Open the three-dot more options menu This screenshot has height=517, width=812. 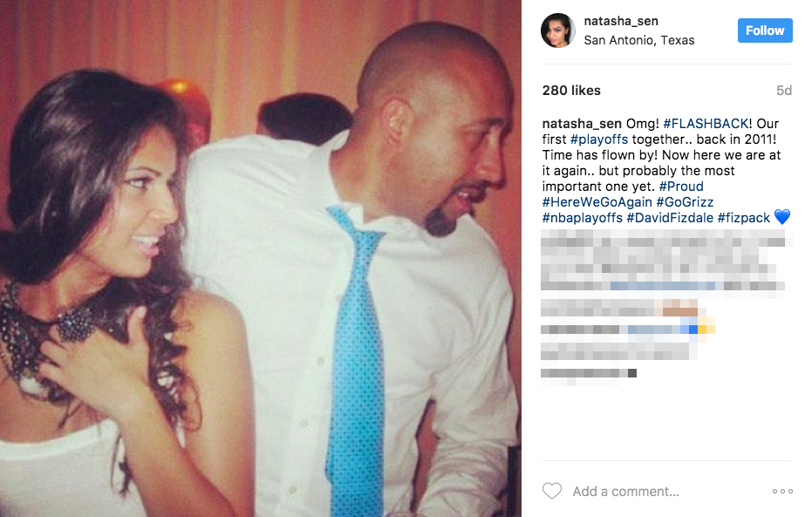[x=782, y=491]
